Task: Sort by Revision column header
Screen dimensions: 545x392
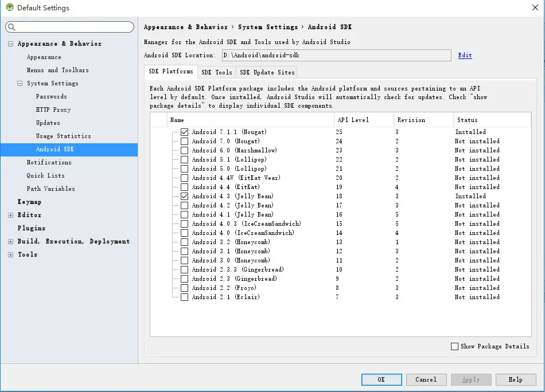Action: click(x=424, y=120)
